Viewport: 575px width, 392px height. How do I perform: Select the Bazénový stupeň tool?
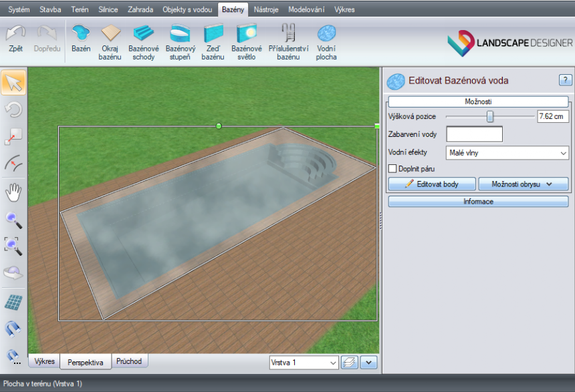coord(180,42)
